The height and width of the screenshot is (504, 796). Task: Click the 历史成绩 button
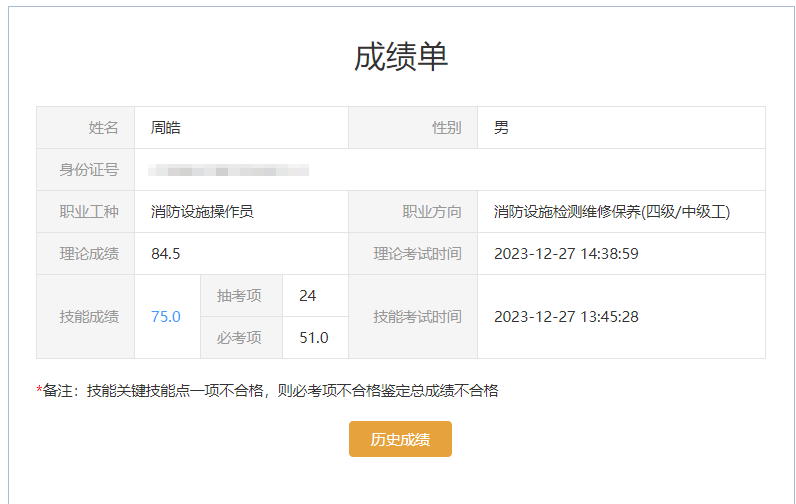pyautogui.click(x=400, y=439)
